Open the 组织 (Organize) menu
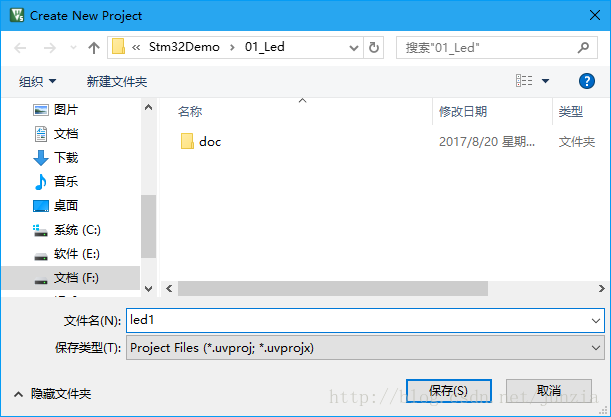The height and width of the screenshot is (417, 611). pyautogui.click(x=37, y=81)
